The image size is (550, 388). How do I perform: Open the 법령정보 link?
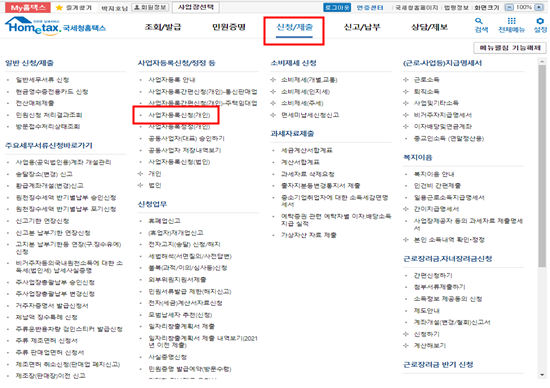point(456,7)
